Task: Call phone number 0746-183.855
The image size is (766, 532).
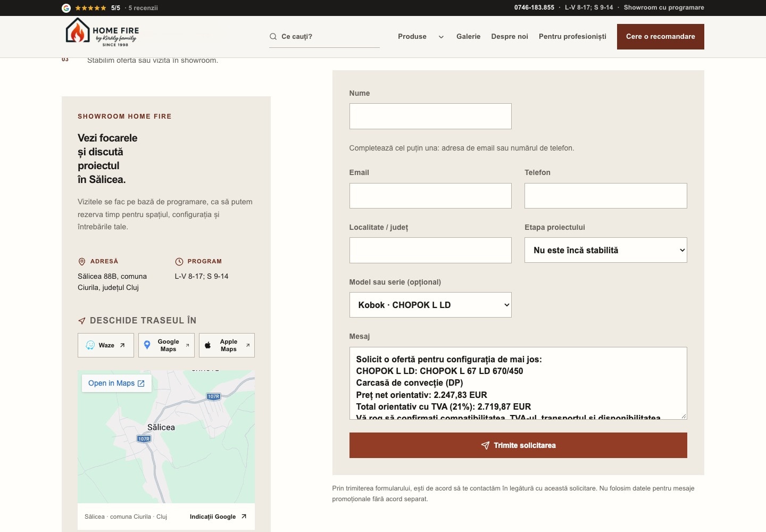Action: pyautogui.click(x=534, y=7)
